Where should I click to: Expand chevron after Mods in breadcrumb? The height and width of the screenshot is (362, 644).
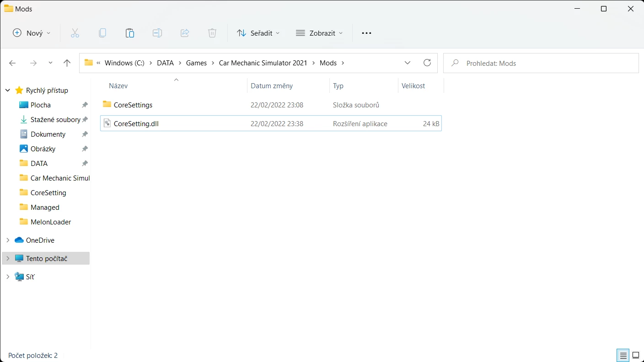(x=343, y=63)
